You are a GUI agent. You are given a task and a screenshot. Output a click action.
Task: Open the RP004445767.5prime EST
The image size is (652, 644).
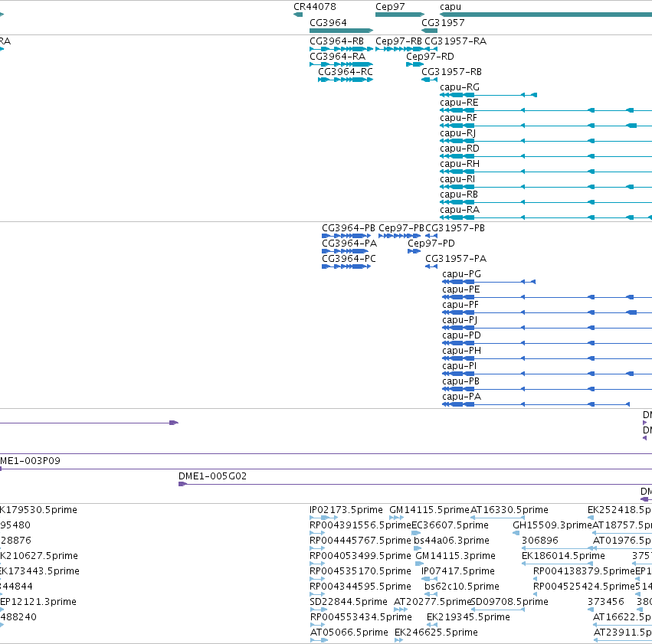pos(360,541)
